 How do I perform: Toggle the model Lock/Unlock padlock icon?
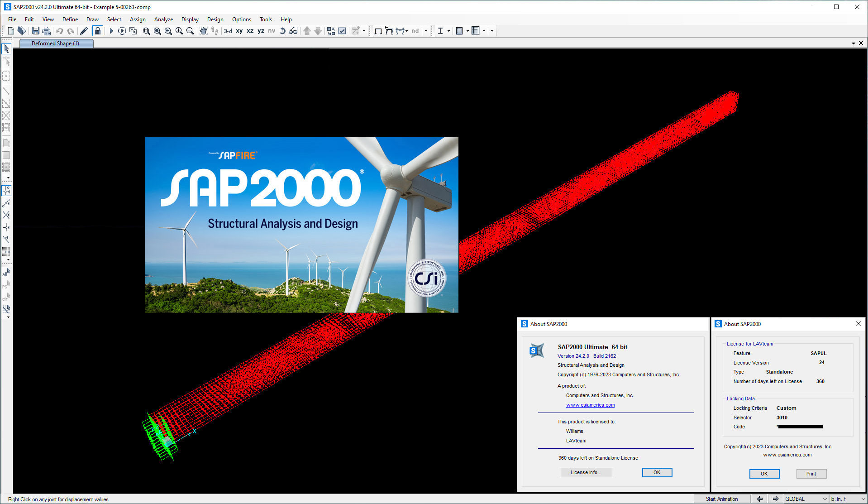pos(97,31)
